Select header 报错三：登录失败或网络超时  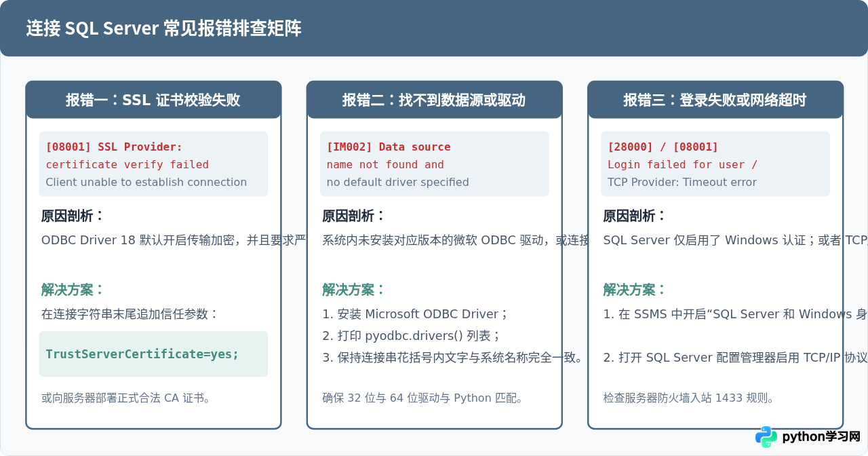point(715,100)
